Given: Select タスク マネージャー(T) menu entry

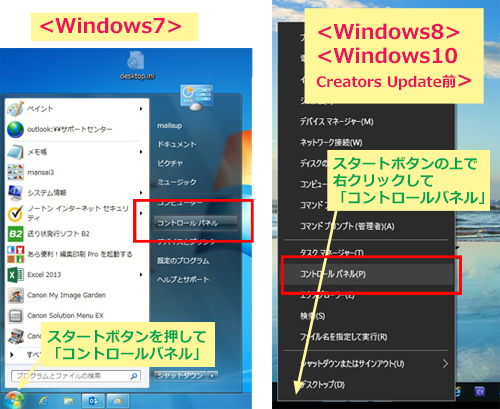Looking at the screenshot, I should point(332,253).
